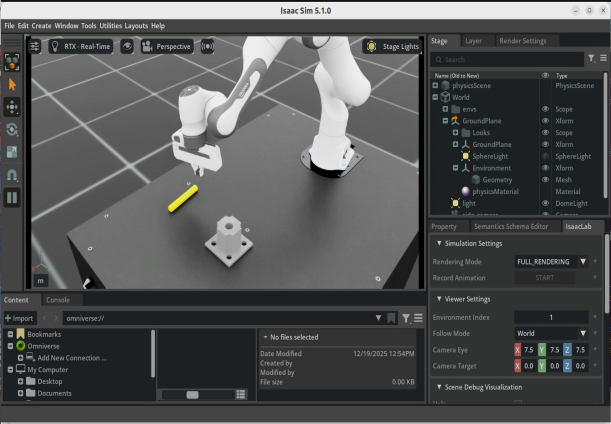Open viewport eye display options
Screen dimensions: 611x424
[x=128, y=46]
